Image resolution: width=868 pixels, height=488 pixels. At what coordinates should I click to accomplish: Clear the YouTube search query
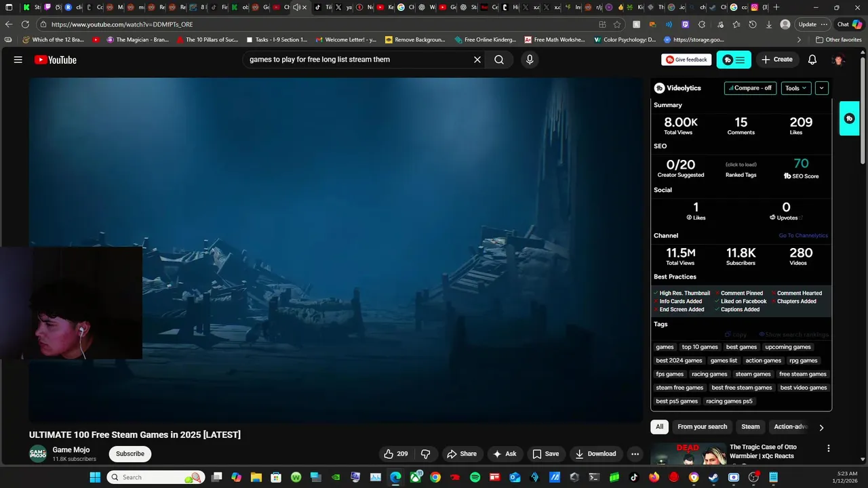pos(477,60)
